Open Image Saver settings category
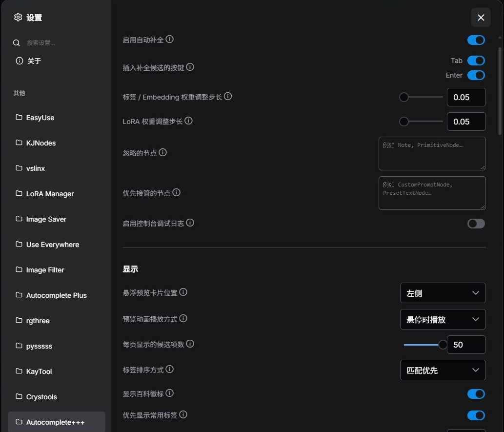Viewport: 504px width, 432px height. (x=57, y=219)
